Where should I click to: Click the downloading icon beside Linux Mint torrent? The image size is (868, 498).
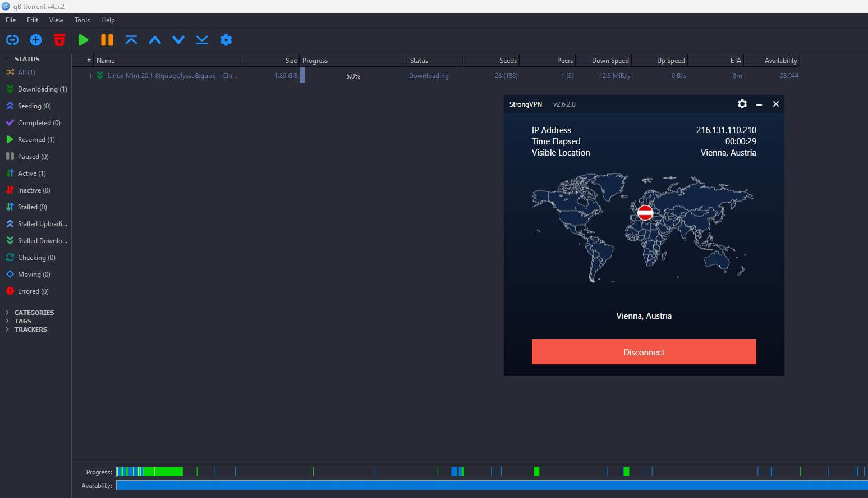[x=100, y=75]
